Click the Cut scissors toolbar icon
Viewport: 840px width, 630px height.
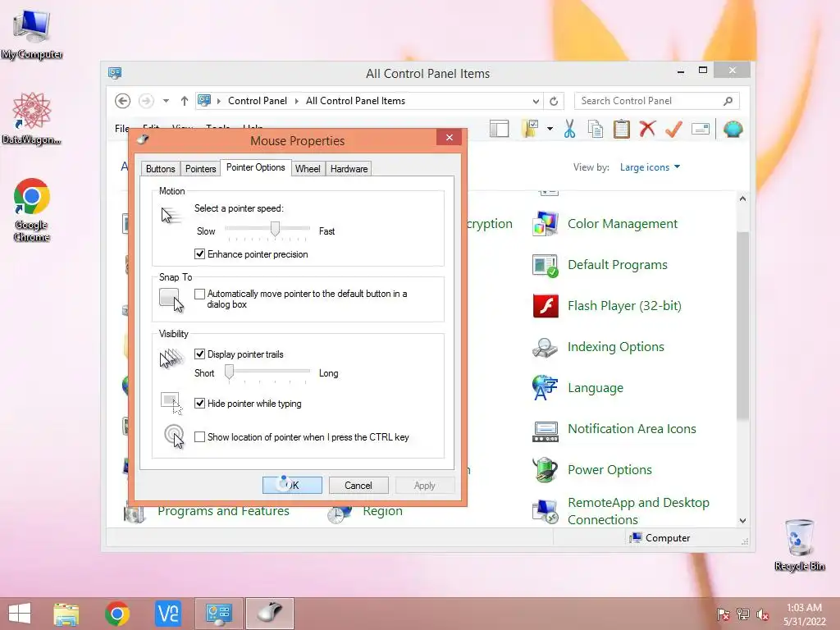click(x=569, y=129)
